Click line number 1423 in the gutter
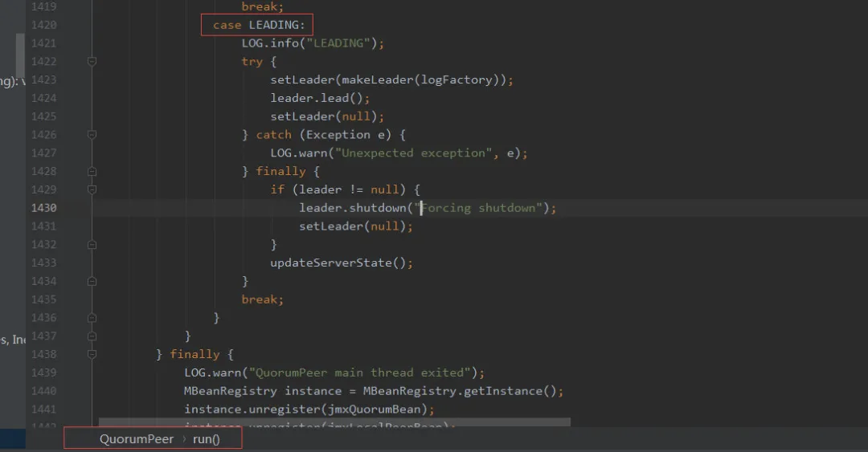 tap(43, 79)
